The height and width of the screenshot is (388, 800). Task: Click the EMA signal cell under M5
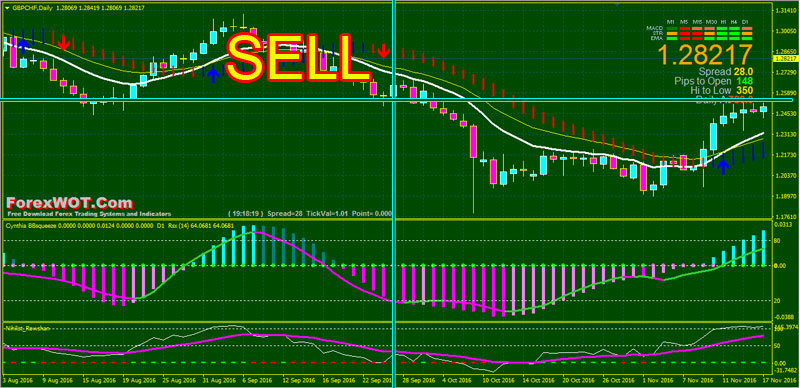(685, 38)
